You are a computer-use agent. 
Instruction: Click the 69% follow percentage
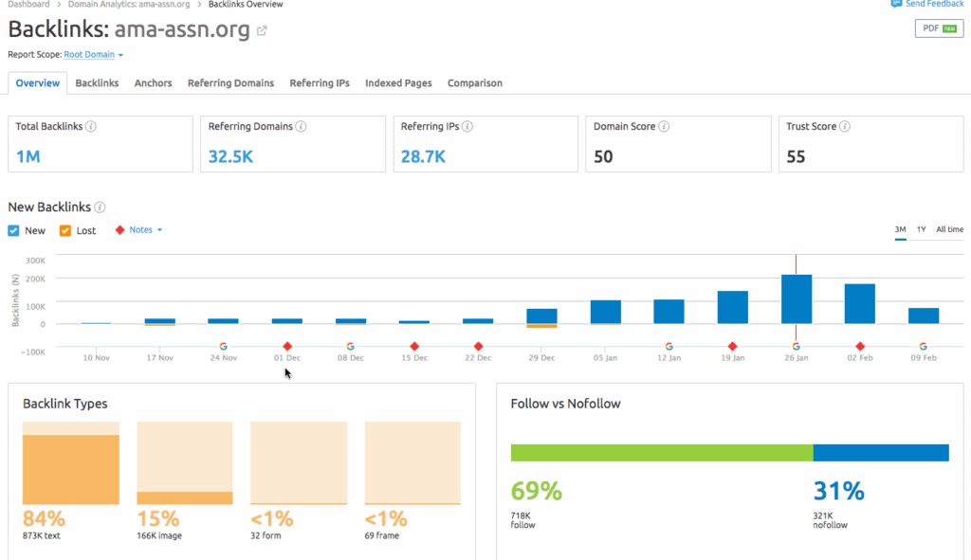[x=537, y=492]
